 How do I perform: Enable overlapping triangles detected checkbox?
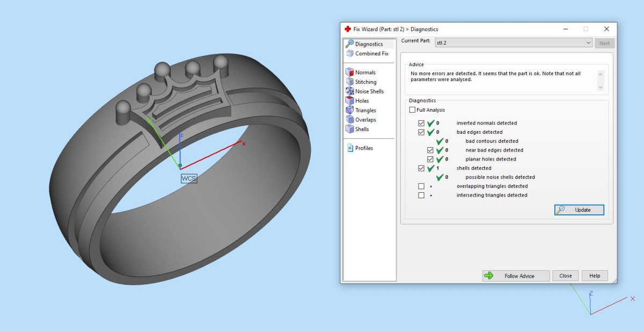tap(421, 186)
